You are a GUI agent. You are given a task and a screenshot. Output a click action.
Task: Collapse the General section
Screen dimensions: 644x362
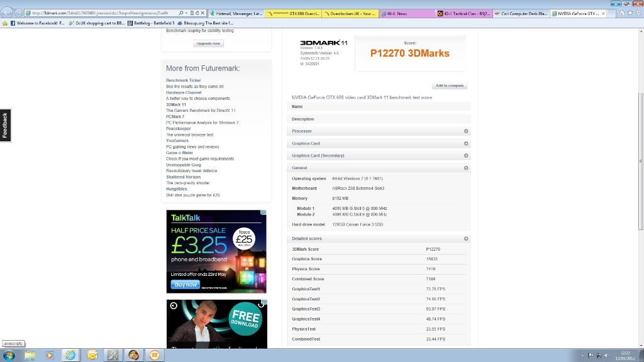[x=466, y=168]
